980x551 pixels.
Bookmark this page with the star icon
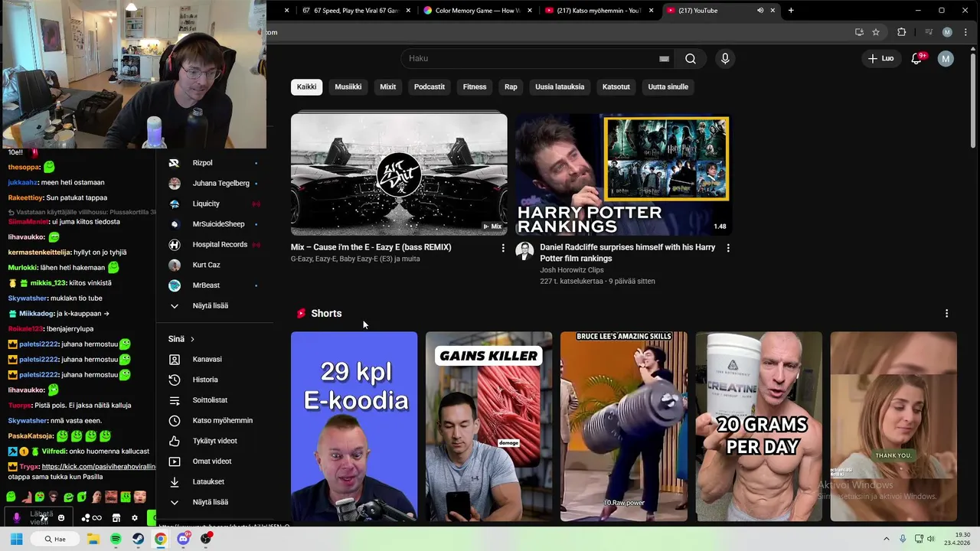point(876,32)
